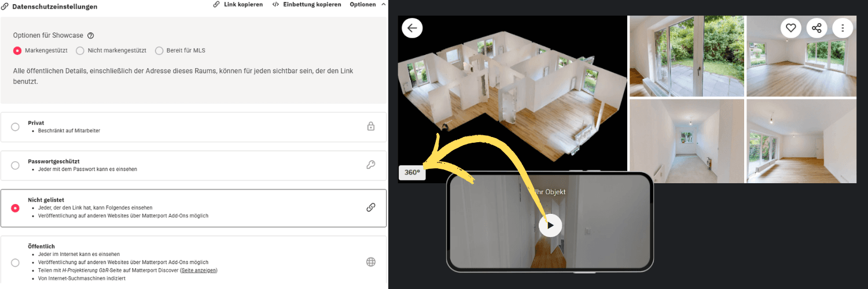
Task: Collapse the Optionen chevron
Action: pyautogui.click(x=383, y=5)
